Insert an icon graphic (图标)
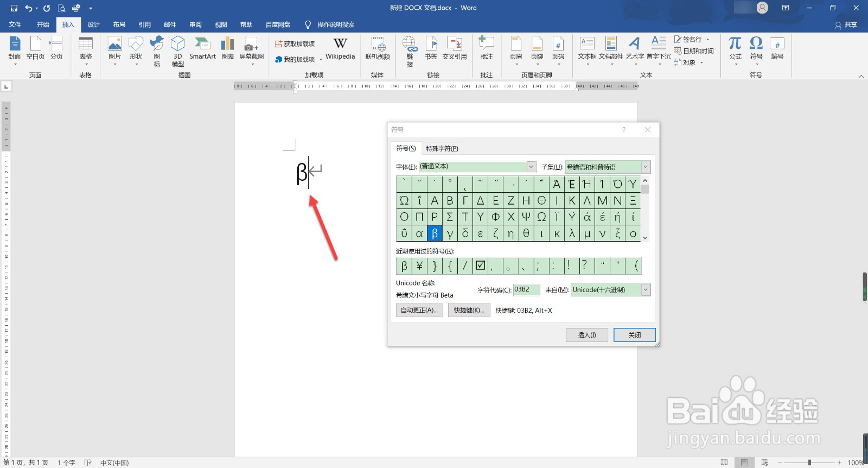Screen dimensions: 868x468 coord(157,50)
